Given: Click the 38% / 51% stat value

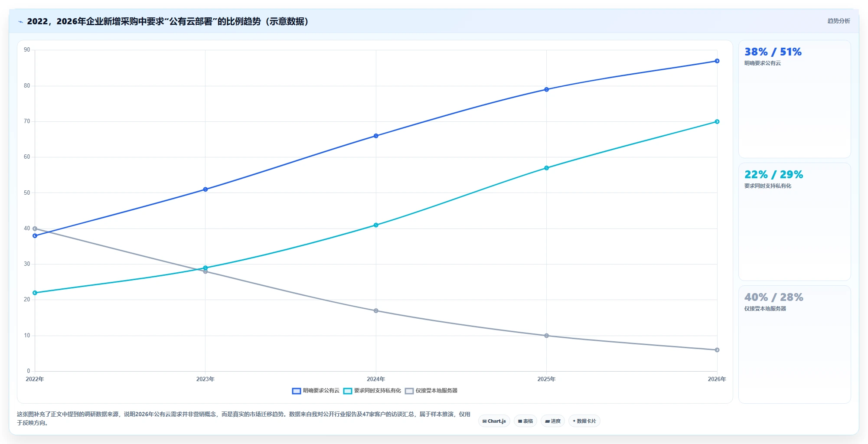Looking at the screenshot, I should [x=773, y=52].
